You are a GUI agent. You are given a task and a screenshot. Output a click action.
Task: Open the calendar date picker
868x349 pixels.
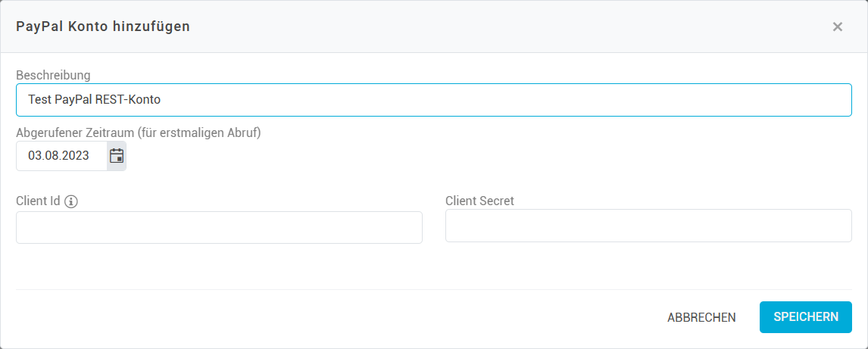tap(117, 156)
